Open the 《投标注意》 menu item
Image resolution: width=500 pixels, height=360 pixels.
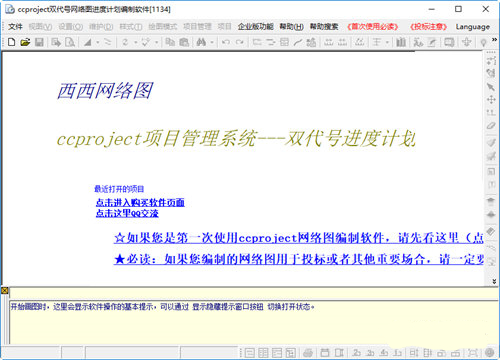point(428,27)
